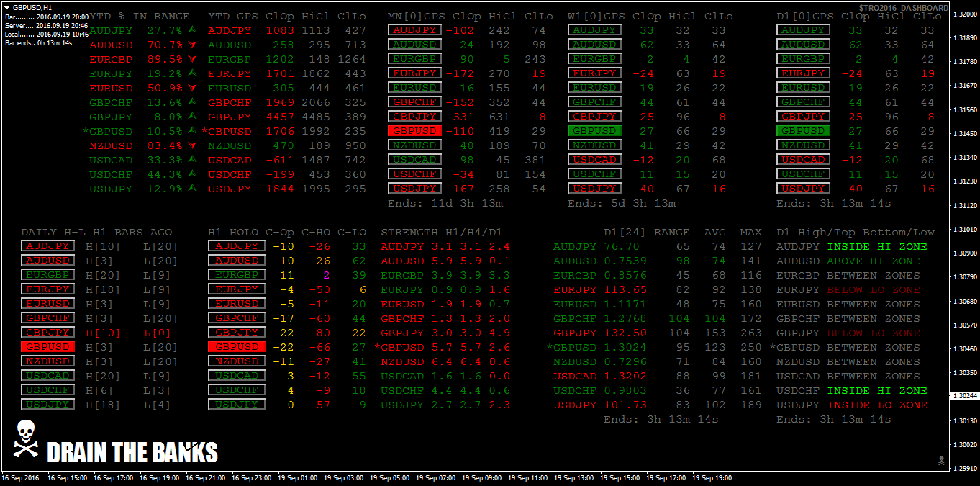Viewport: 980px width, 486px height.
Task: Select the solid green GBPUSD button in W1 column
Action: (x=594, y=131)
